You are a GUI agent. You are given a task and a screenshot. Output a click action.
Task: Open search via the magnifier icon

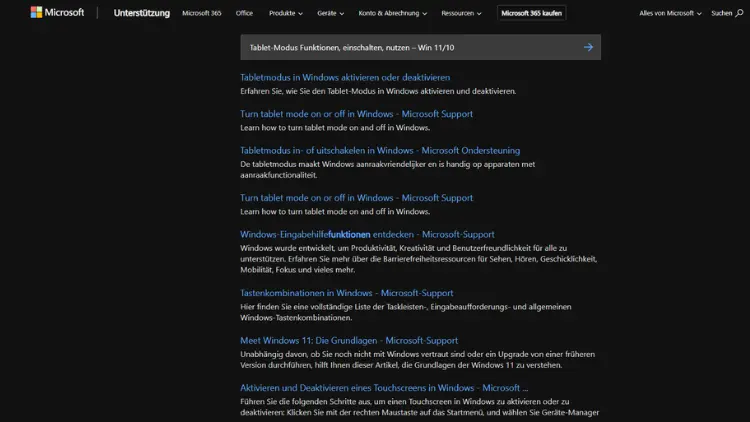pyautogui.click(x=739, y=13)
